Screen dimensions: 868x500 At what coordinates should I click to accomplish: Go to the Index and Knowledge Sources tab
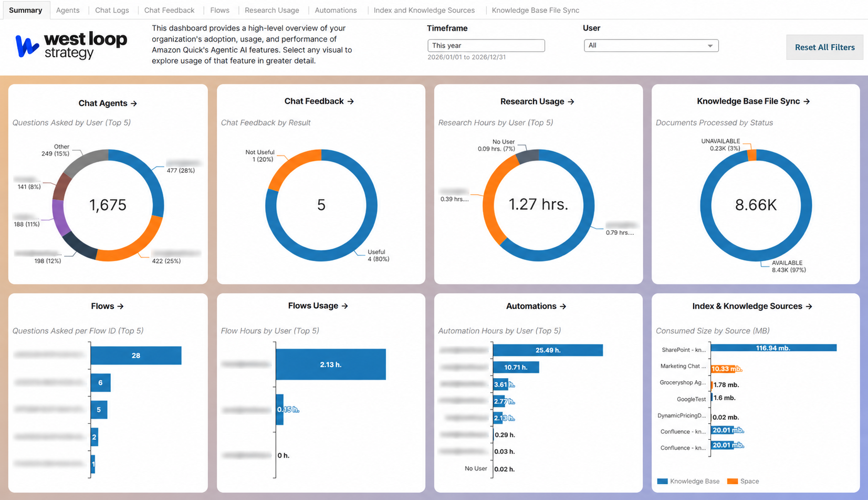[x=424, y=10]
